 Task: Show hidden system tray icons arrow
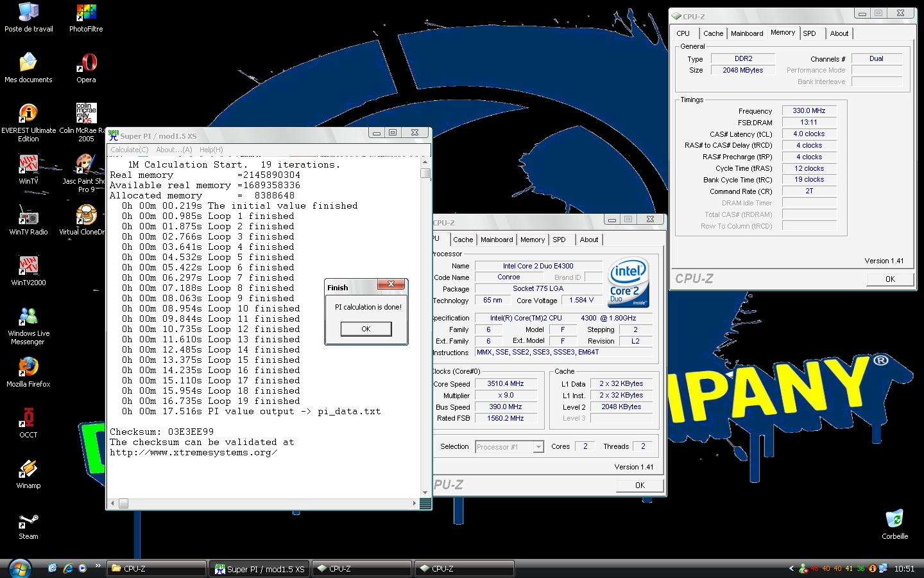click(x=791, y=568)
